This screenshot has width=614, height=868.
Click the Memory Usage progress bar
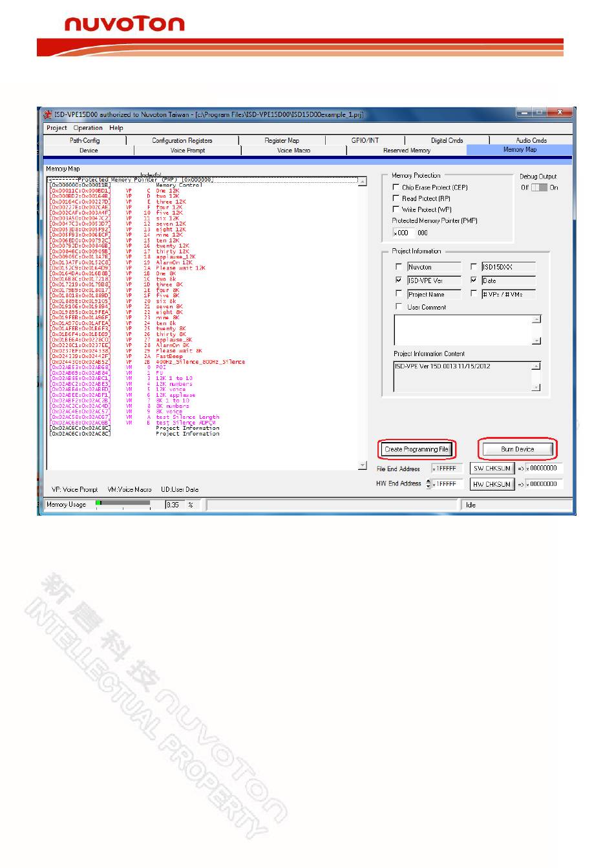coord(123,504)
